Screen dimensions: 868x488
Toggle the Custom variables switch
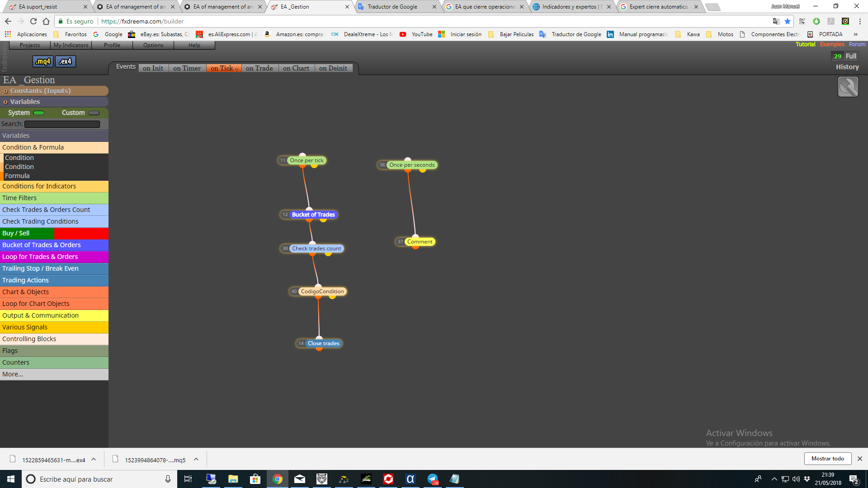pos(94,113)
